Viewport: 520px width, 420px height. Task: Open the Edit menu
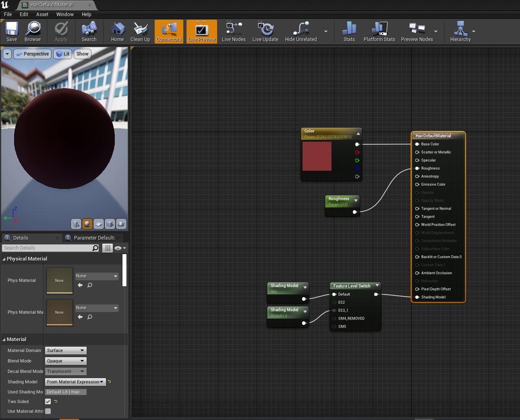tap(24, 14)
